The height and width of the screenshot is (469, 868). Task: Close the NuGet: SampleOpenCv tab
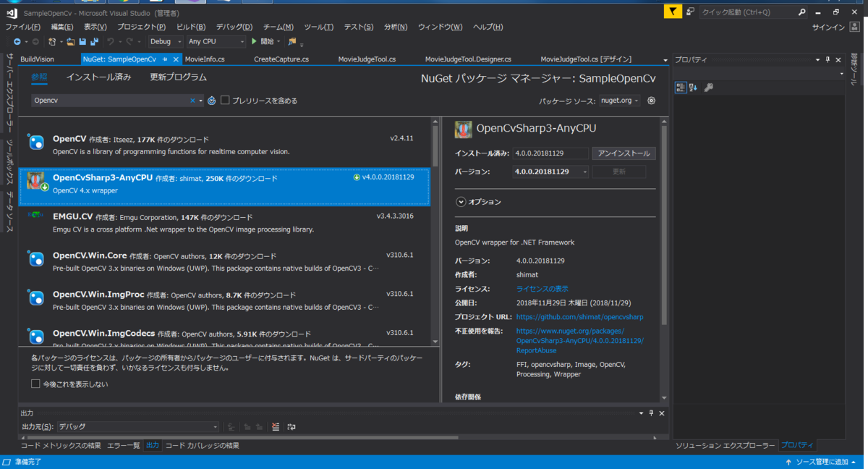tap(176, 59)
